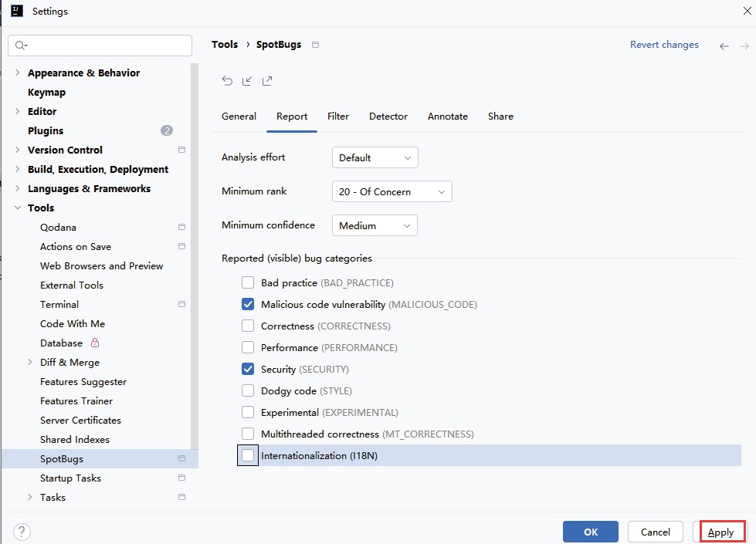This screenshot has height=544, width=756.
Task: Expand the Diff & Merge arrow
Action: point(30,362)
